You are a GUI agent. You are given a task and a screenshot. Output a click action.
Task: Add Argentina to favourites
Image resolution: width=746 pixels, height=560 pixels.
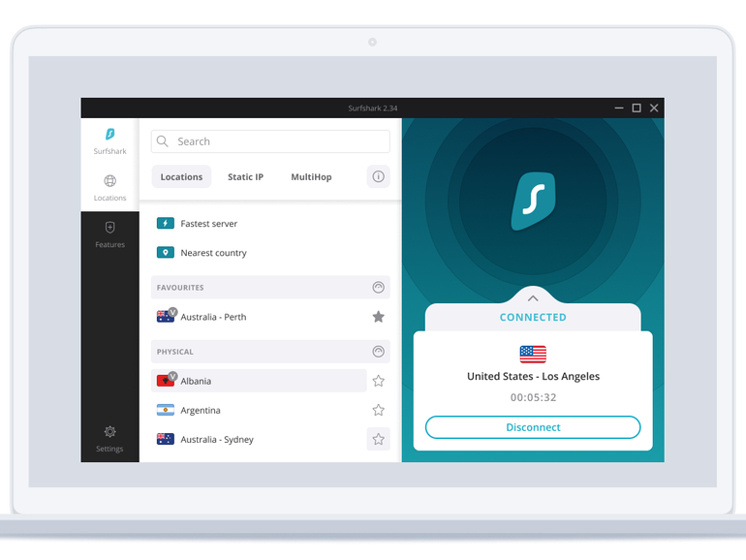378,410
